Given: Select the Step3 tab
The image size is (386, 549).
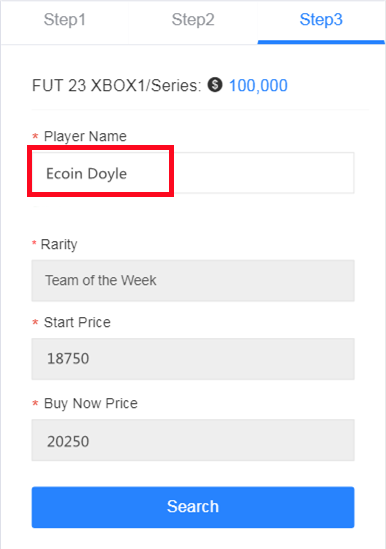Looking at the screenshot, I should pyautogui.click(x=321, y=21).
